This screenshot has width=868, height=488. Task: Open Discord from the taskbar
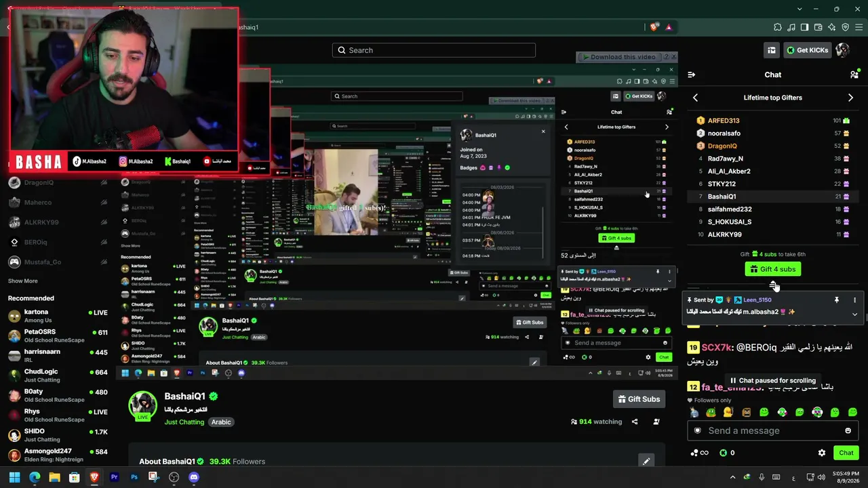coord(194,477)
